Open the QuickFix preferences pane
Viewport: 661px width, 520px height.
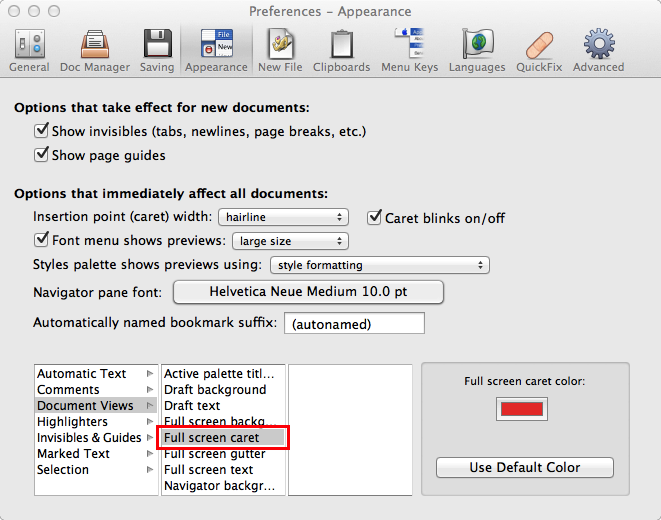[540, 50]
